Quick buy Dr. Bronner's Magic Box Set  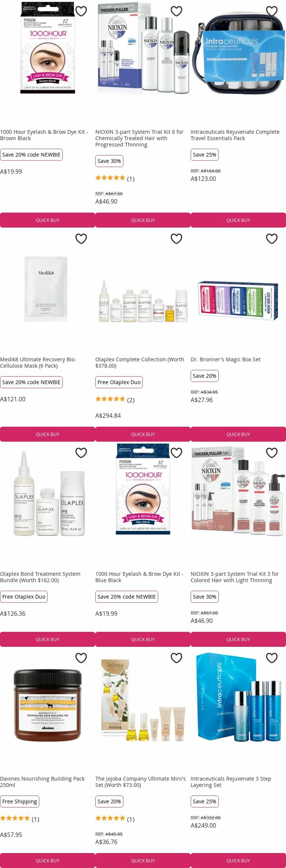[238, 434]
